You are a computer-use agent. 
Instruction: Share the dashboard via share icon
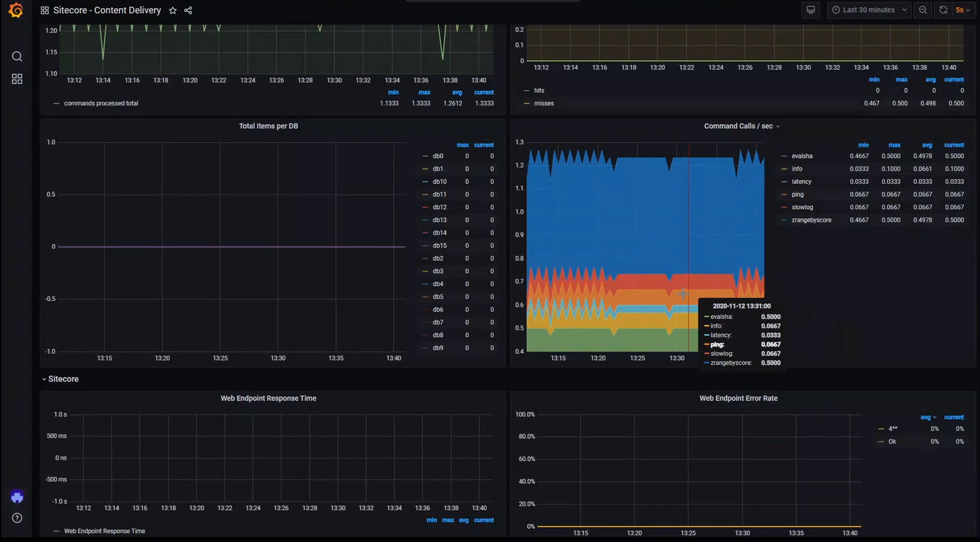[188, 10]
